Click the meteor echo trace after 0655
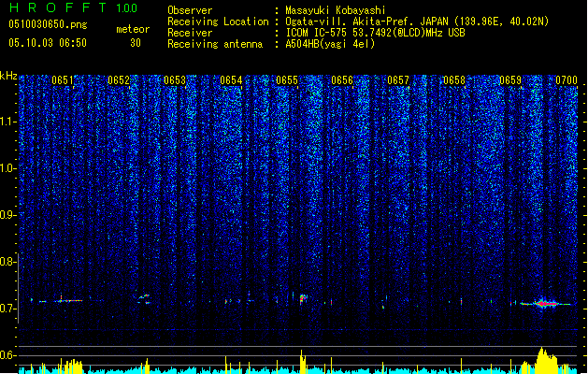The width and height of the screenshot is (588, 374). (303, 299)
